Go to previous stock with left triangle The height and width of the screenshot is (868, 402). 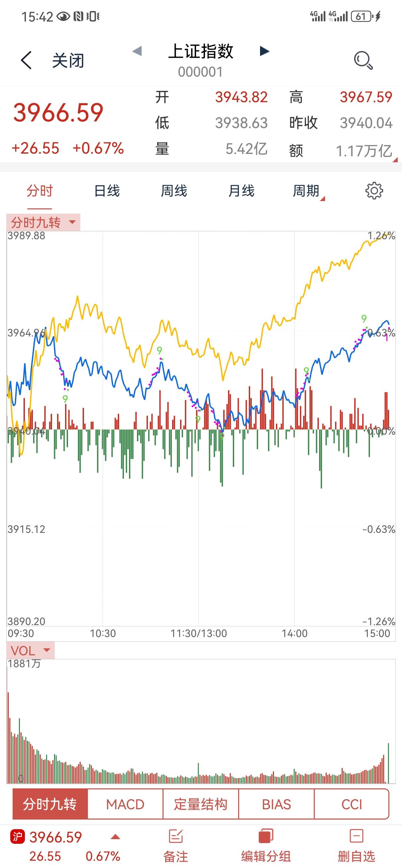(137, 51)
